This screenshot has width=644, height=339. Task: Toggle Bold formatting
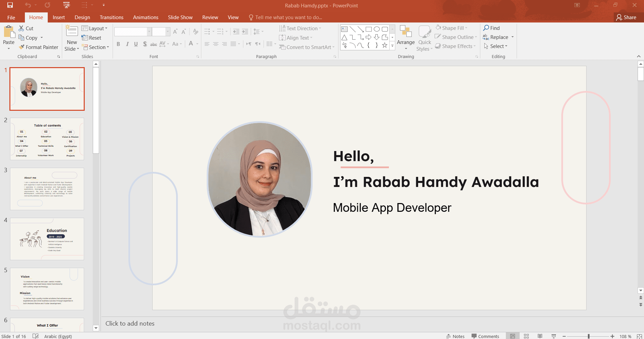(x=118, y=44)
